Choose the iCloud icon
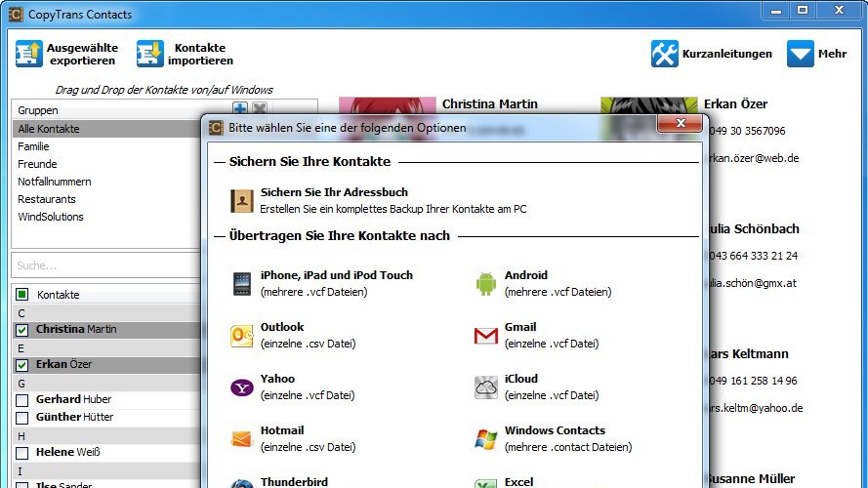Screen dimensions: 868x488 pyautogui.click(x=486, y=387)
